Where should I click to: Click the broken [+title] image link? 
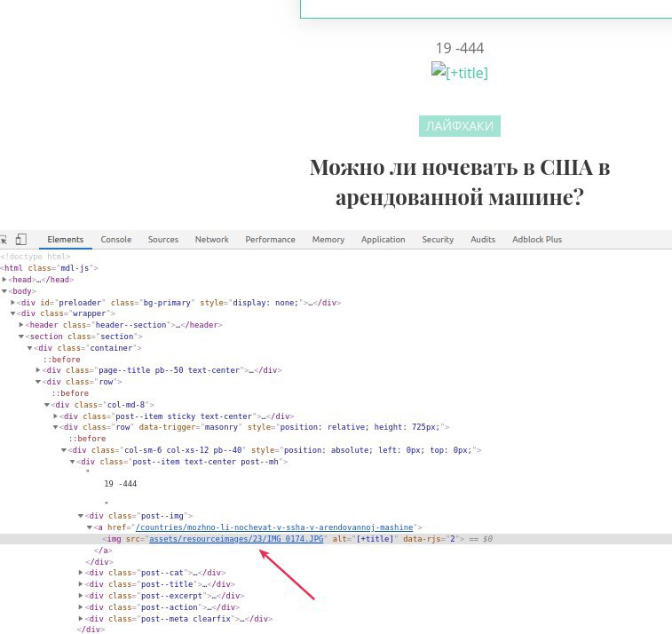[460, 72]
